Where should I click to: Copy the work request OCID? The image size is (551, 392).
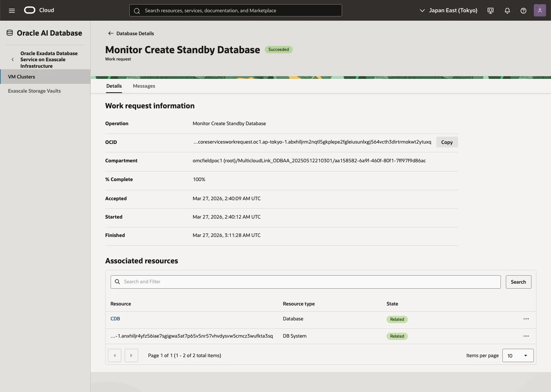point(447,142)
